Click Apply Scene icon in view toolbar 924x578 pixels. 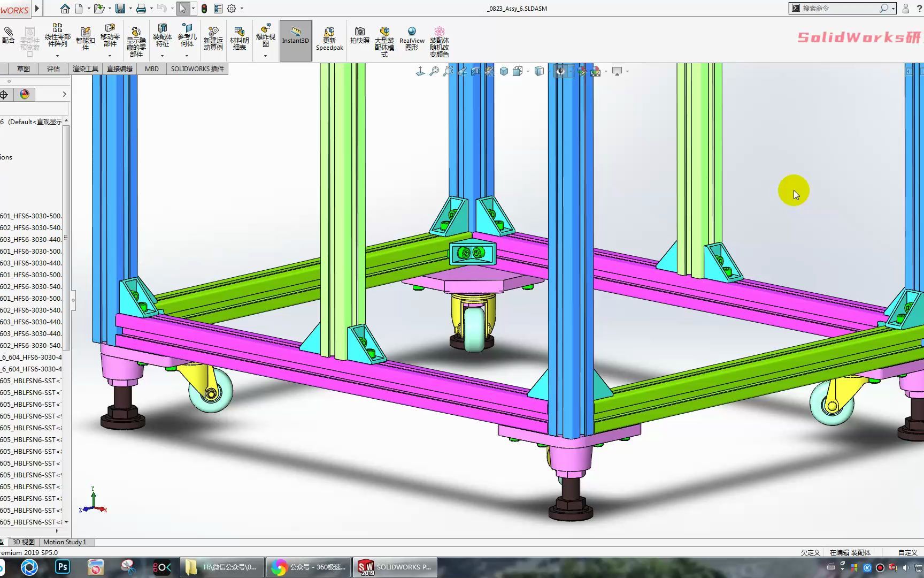[x=596, y=71]
